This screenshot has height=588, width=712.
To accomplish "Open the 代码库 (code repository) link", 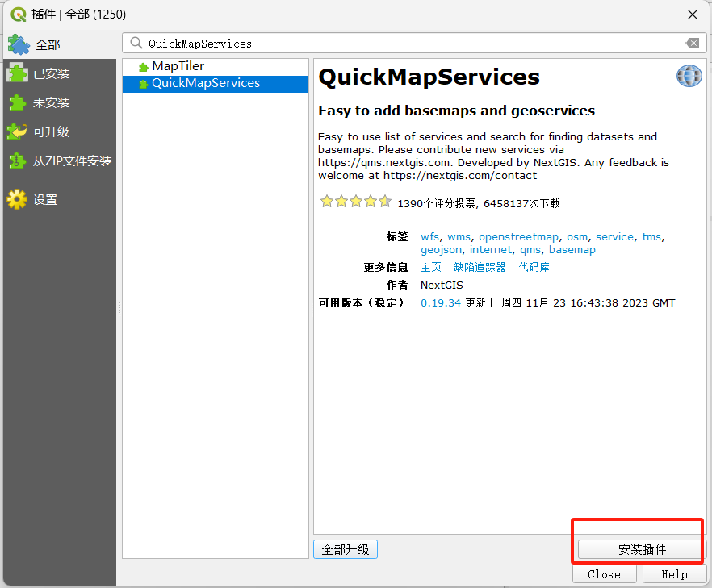I will pos(534,267).
